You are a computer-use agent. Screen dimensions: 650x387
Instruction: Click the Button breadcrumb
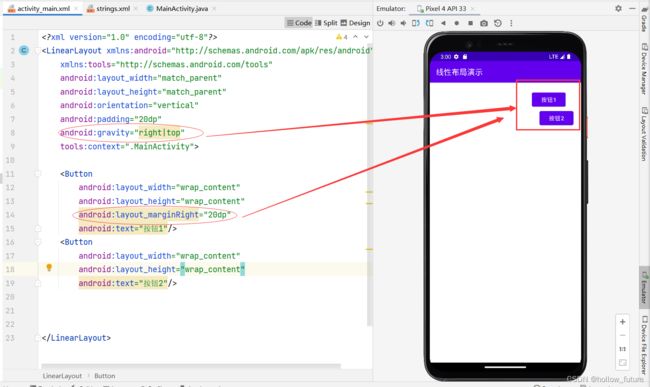[104, 376]
